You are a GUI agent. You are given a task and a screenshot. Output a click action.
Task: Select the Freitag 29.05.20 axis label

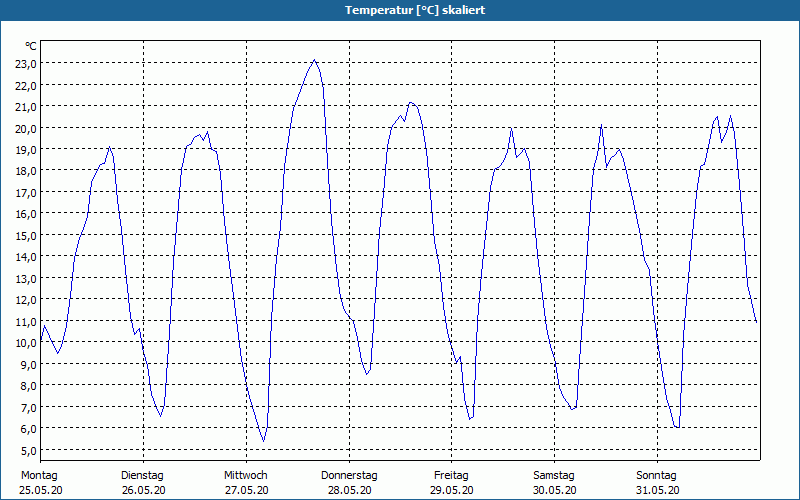click(452, 483)
